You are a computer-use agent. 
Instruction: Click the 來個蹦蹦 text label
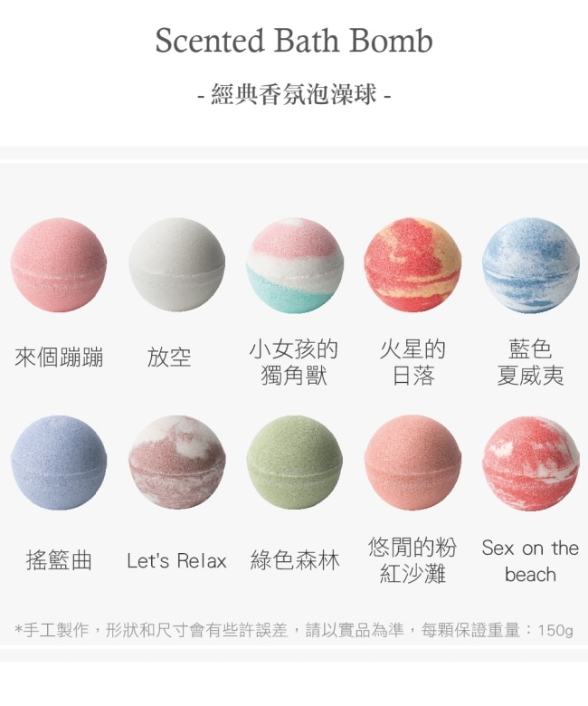pyautogui.click(x=59, y=358)
